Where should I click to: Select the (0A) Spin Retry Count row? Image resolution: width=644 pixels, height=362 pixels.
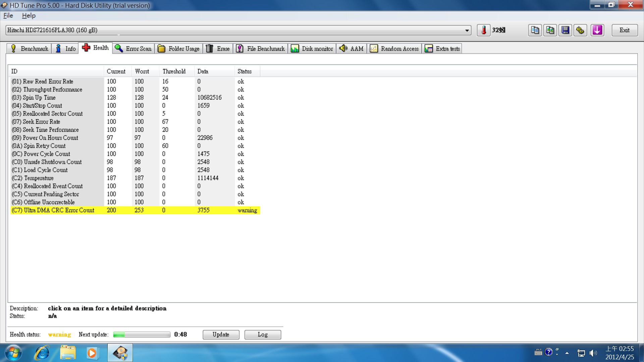135,146
